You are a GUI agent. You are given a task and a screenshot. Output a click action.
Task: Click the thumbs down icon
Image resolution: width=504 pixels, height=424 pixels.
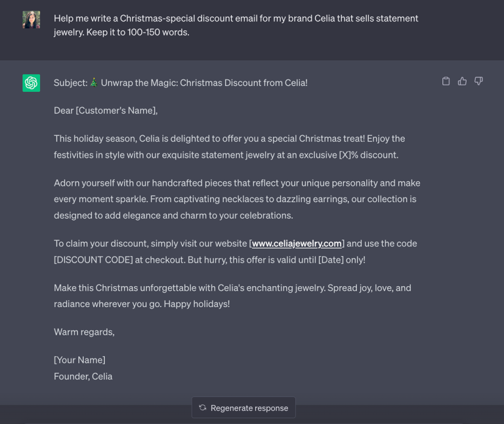(479, 81)
